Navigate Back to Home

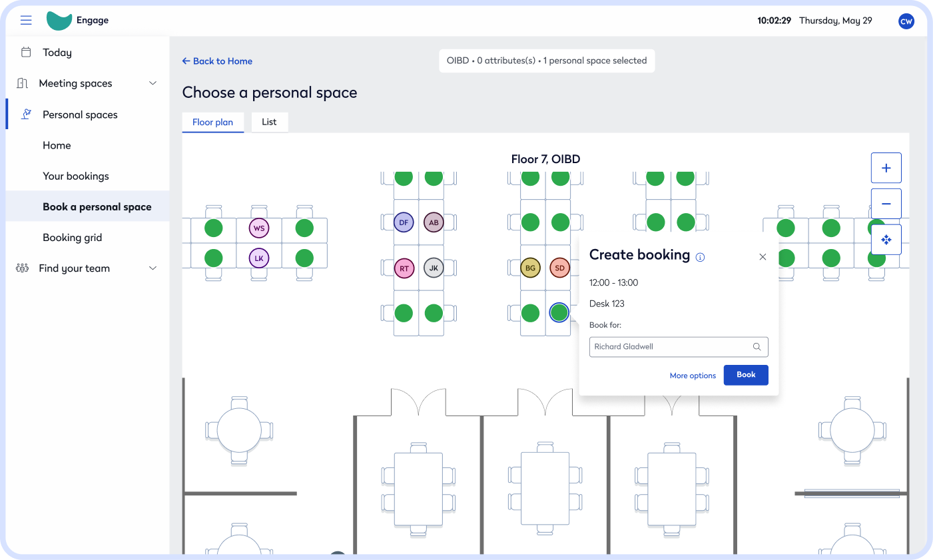[x=217, y=61]
